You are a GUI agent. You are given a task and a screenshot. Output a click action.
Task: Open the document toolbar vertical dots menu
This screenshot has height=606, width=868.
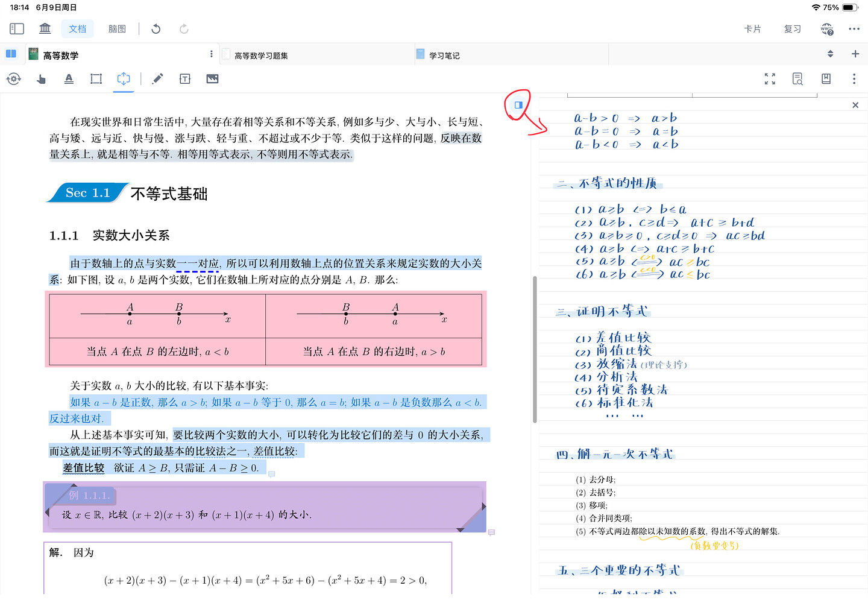tap(854, 79)
